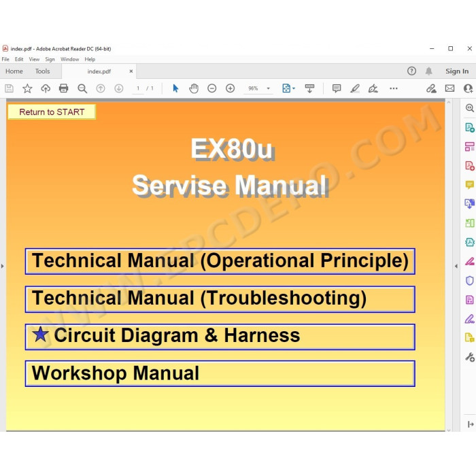Open Technical Manual (Troubleshooting) link
476x476 pixels.
pyautogui.click(x=220, y=299)
